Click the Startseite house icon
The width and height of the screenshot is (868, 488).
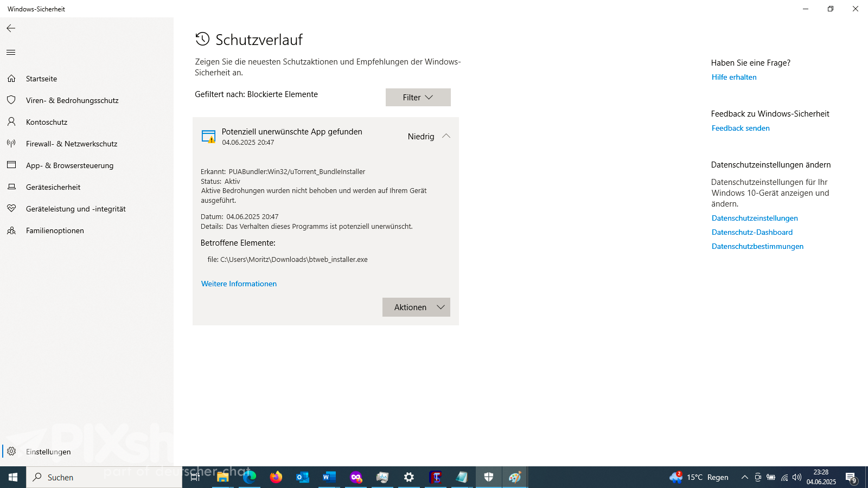click(11, 79)
